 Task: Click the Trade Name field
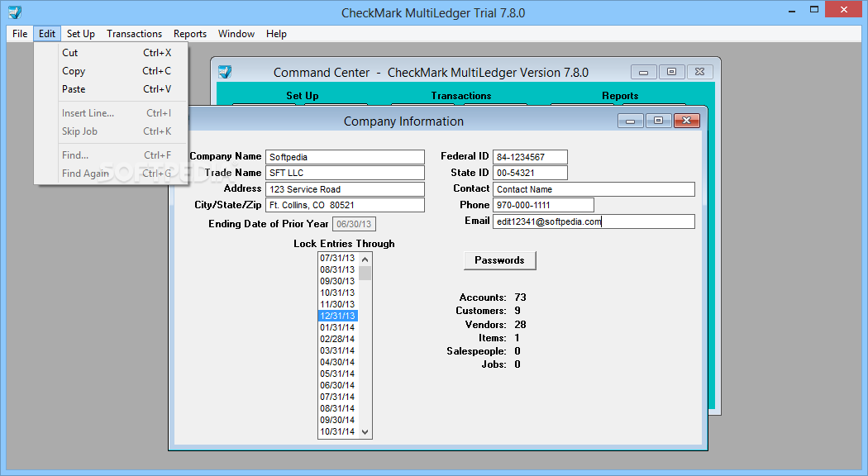pyautogui.click(x=345, y=173)
